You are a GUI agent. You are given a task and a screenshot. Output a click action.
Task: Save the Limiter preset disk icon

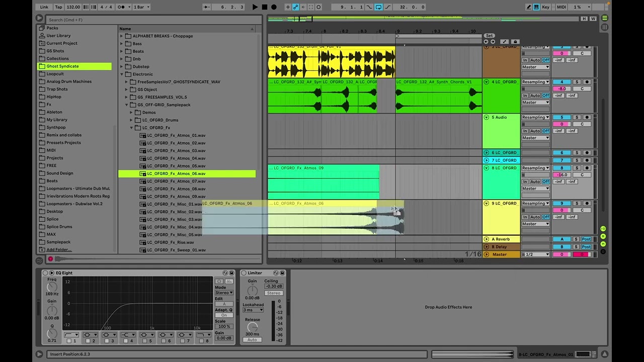(x=282, y=273)
